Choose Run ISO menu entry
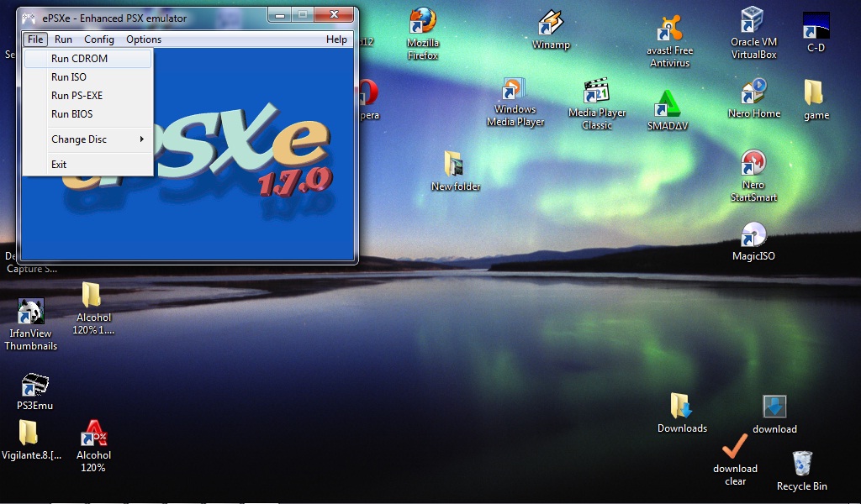This screenshot has height=504, width=861. pyautogui.click(x=87, y=77)
